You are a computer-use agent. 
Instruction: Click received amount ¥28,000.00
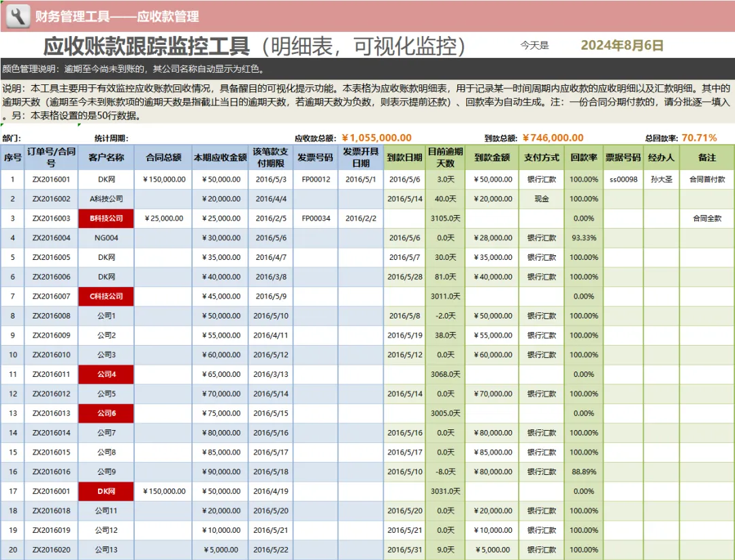pos(492,238)
